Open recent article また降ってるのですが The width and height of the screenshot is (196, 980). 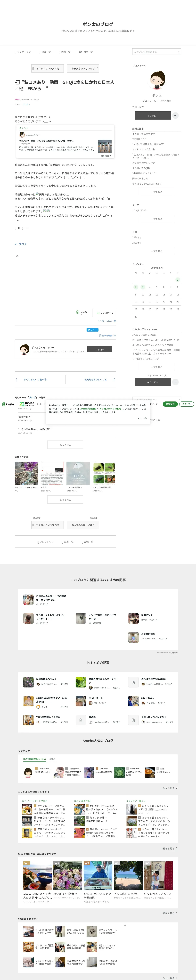[x=143, y=134]
